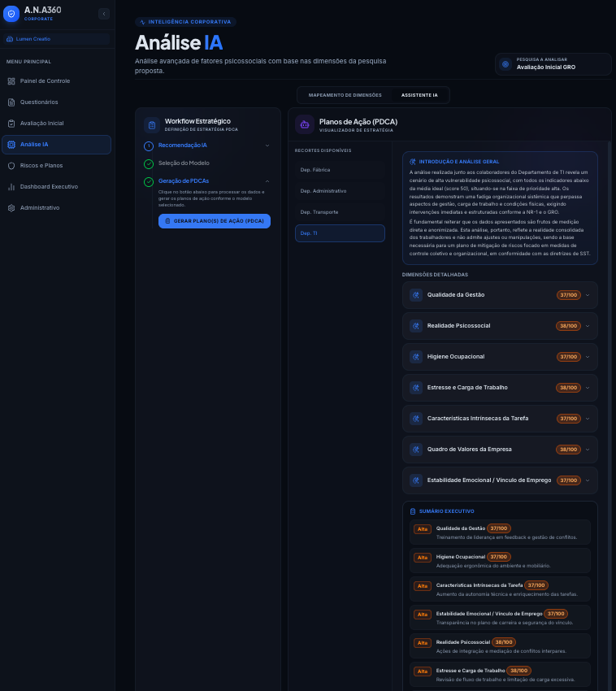Click the Realidade Psicossocial dimension icon
Viewport: 616px width, 691px height.
[416, 326]
